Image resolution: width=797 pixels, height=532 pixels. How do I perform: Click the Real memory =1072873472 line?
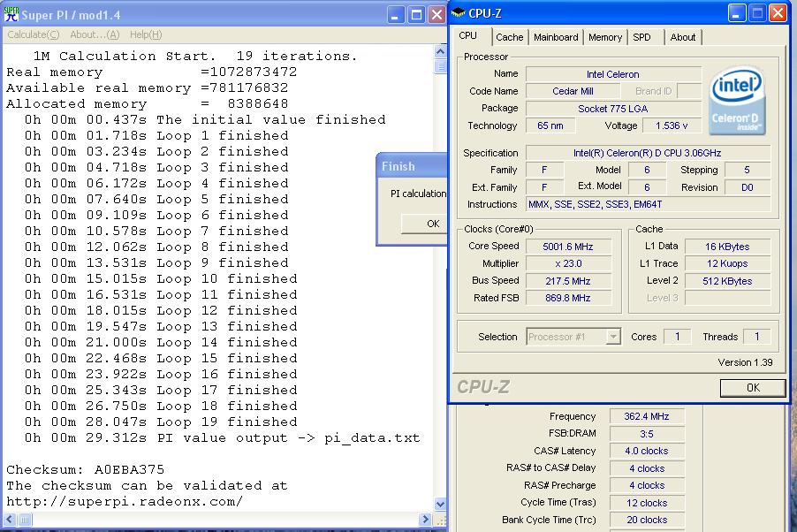coord(151,72)
